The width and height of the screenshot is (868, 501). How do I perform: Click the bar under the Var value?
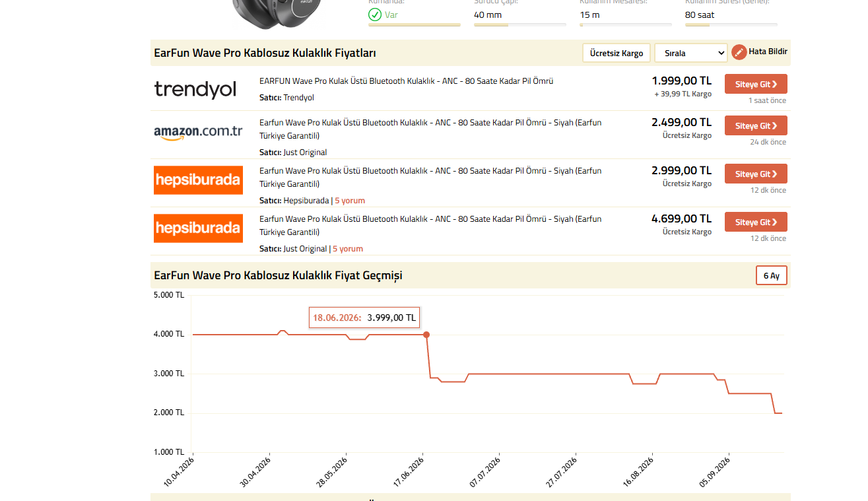click(x=415, y=25)
